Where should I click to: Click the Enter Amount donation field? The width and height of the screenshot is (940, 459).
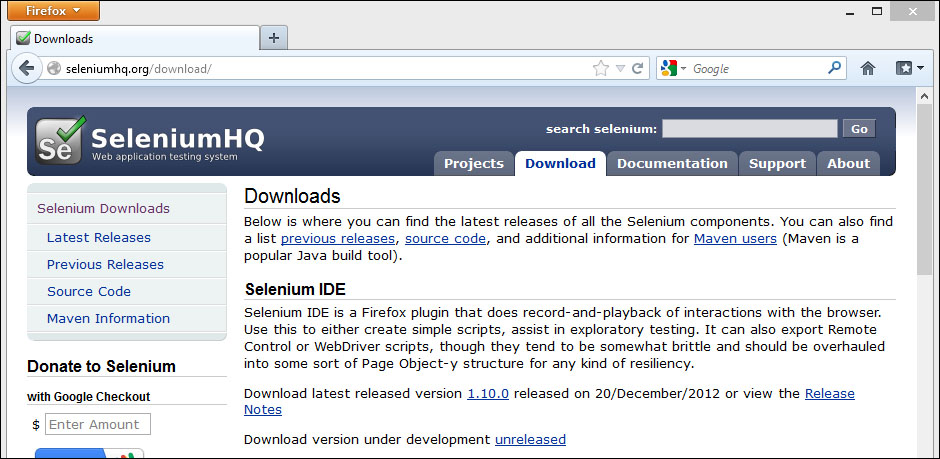coord(98,425)
